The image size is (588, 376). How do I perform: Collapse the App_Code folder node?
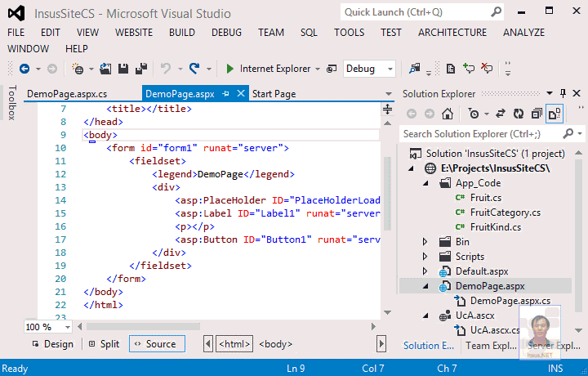(425, 183)
